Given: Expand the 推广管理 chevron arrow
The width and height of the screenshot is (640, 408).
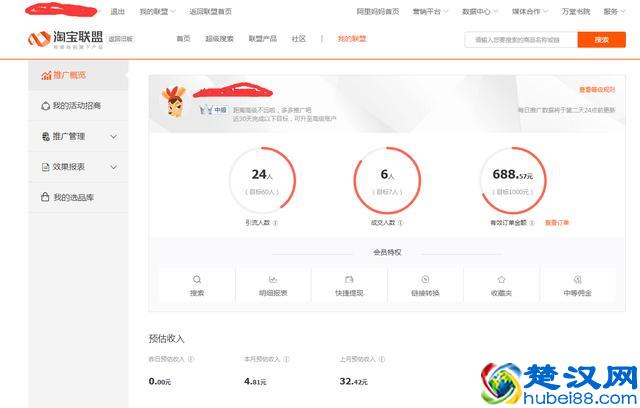Looking at the screenshot, I should click(113, 137).
